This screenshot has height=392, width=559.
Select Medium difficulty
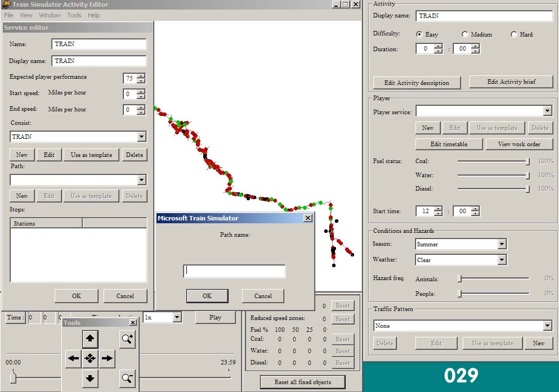[x=464, y=34]
